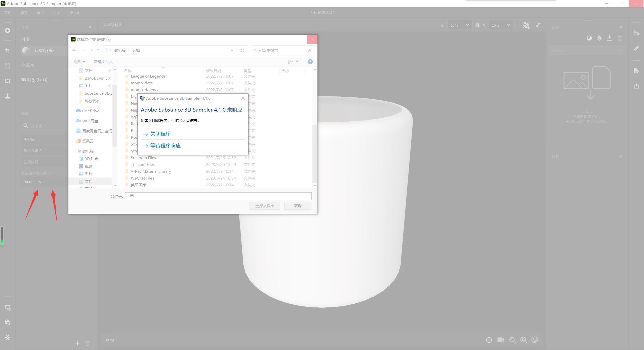This screenshot has height=350, width=644.
Task: Click the viewport camera icon
Action: click(500, 340)
